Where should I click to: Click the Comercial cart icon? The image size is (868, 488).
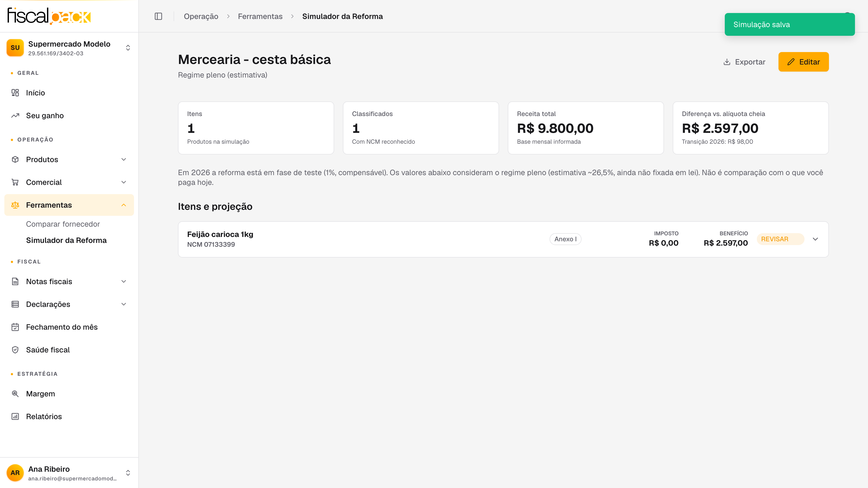(x=15, y=182)
